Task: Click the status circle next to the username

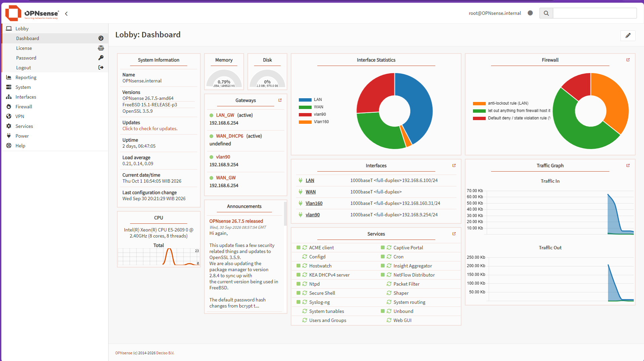Action: 530,13
